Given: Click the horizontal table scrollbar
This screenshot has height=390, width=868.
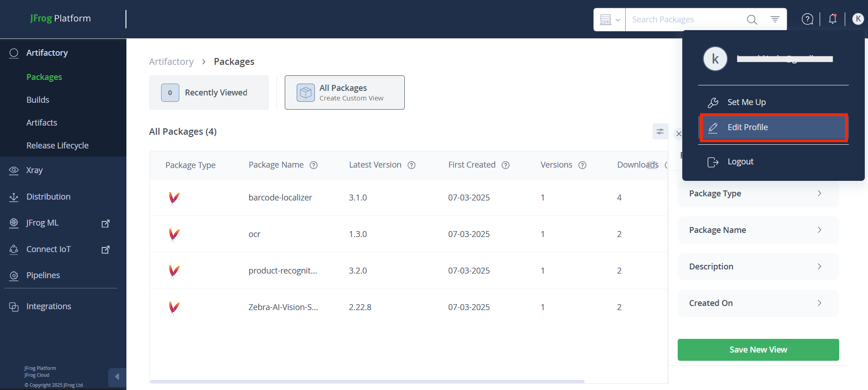Looking at the screenshot, I should pyautogui.click(x=367, y=381).
